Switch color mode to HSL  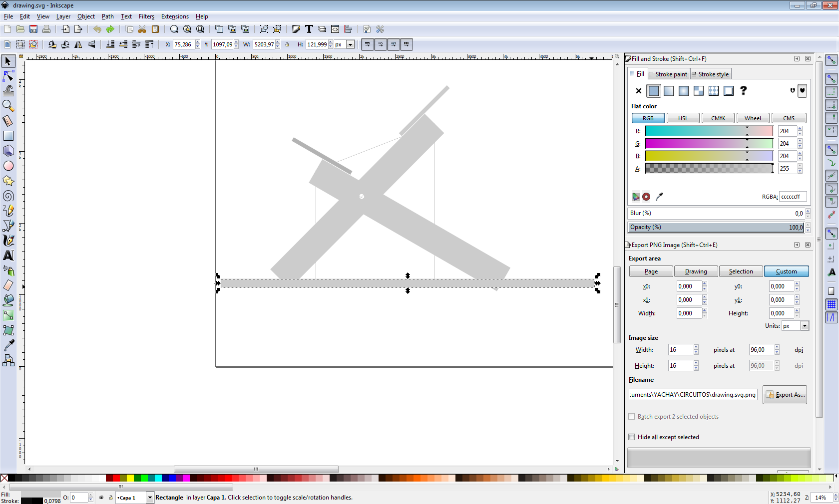click(x=683, y=118)
